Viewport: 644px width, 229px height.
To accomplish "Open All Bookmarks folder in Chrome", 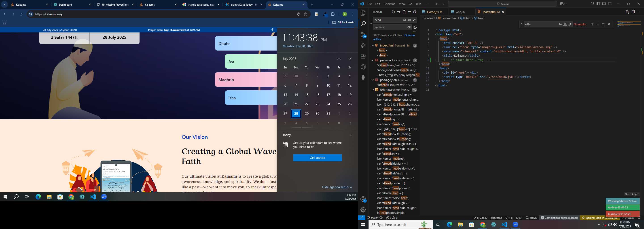I will (343, 23).
